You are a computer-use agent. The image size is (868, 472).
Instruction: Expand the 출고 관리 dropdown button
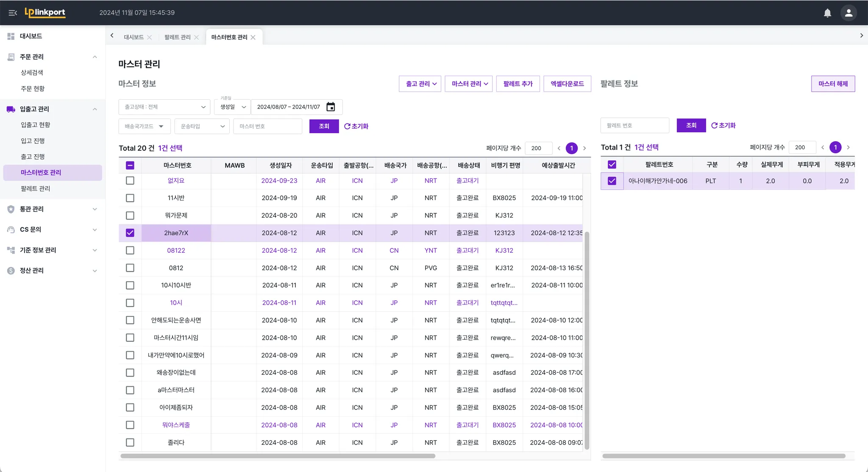tap(420, 84)
